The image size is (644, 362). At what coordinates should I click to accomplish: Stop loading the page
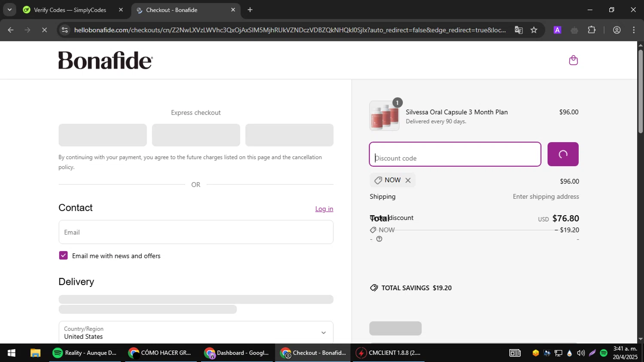point(44,30)
